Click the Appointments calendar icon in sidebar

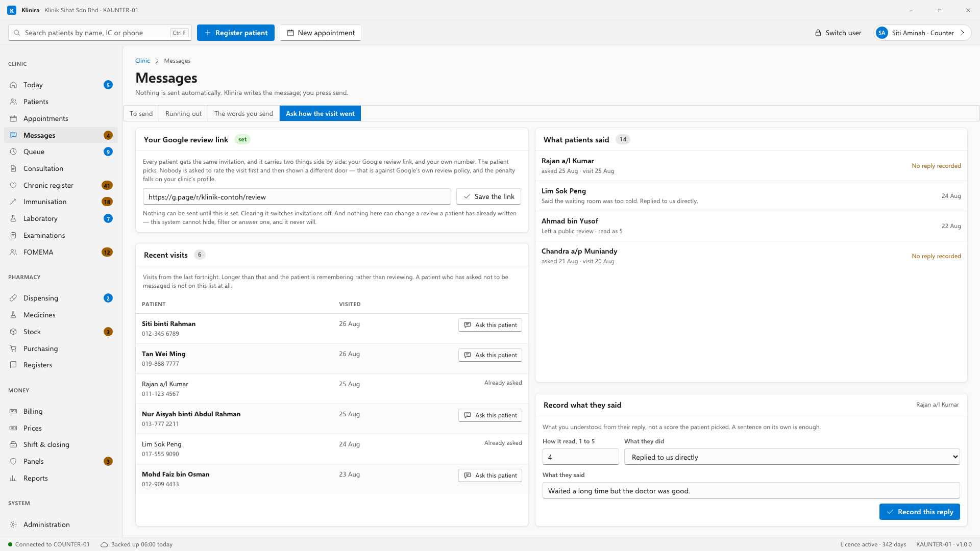point(13,118)
